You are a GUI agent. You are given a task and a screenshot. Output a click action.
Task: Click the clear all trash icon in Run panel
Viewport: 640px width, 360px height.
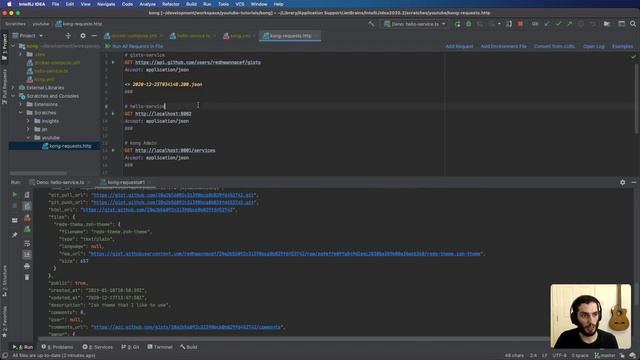click(x=27, y=278)
